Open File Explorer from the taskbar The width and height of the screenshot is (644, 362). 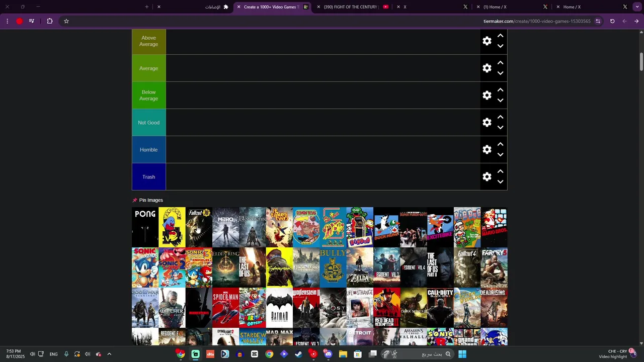pos(343,354)
